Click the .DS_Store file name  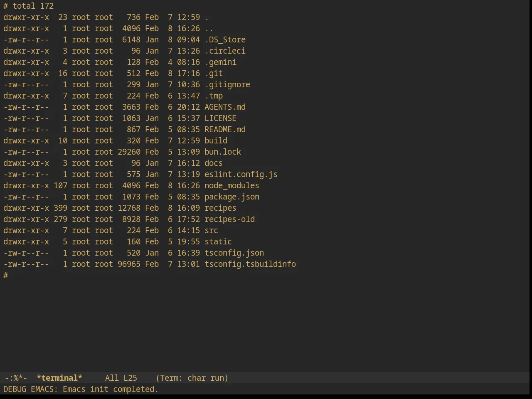click(x=225, y=39)
